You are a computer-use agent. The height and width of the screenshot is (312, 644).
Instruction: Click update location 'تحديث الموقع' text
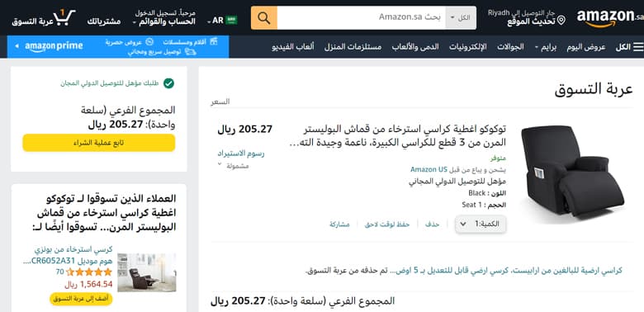(531, 21)
